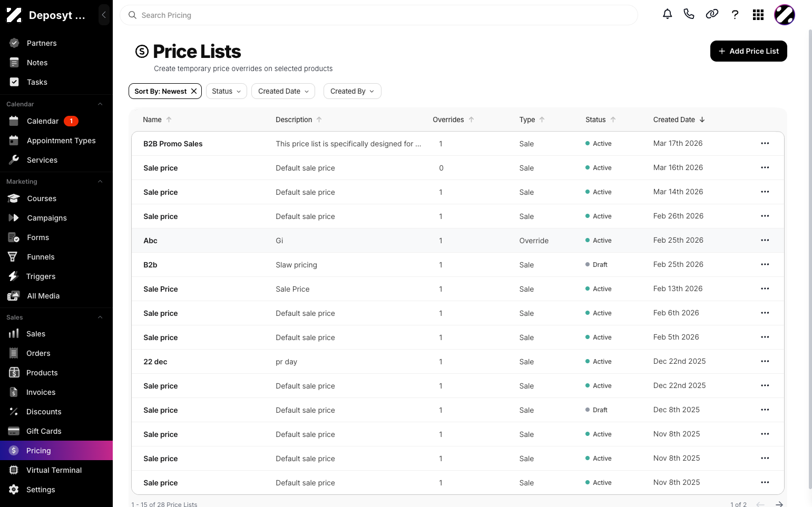Click the Triggers lightning icon

tap(13, 276)
